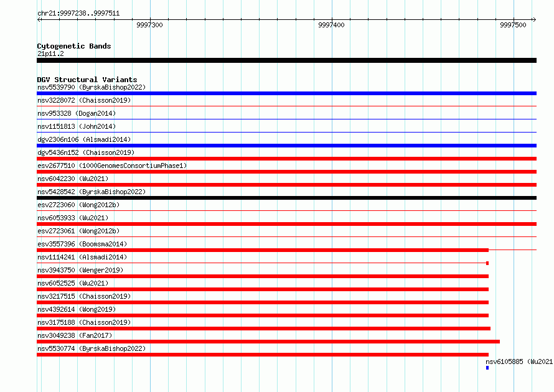554x392 pixels.
Task: Select the thin red line under esv2723061
Action: pos(286,236)
